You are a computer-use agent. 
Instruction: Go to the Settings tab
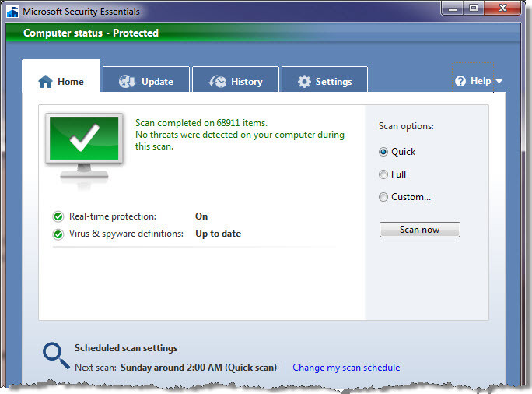pyautogui.click(x=324, y=82)
